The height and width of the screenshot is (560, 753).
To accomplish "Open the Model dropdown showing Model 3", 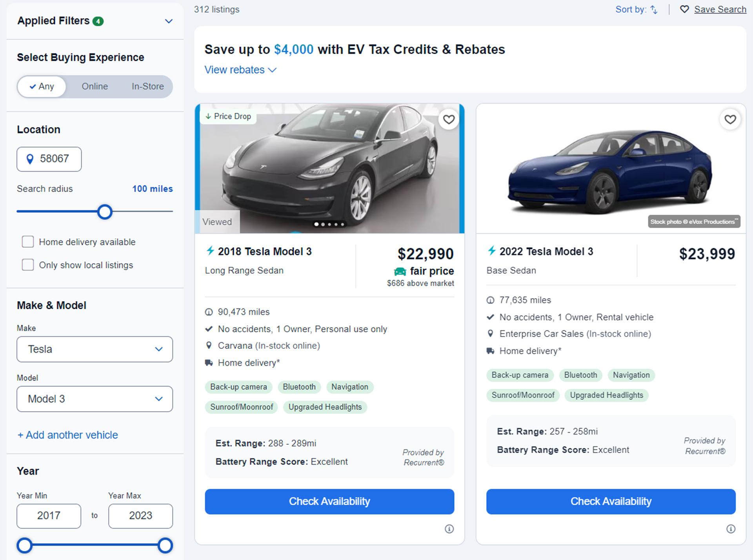I will click(x=95, y=399).
